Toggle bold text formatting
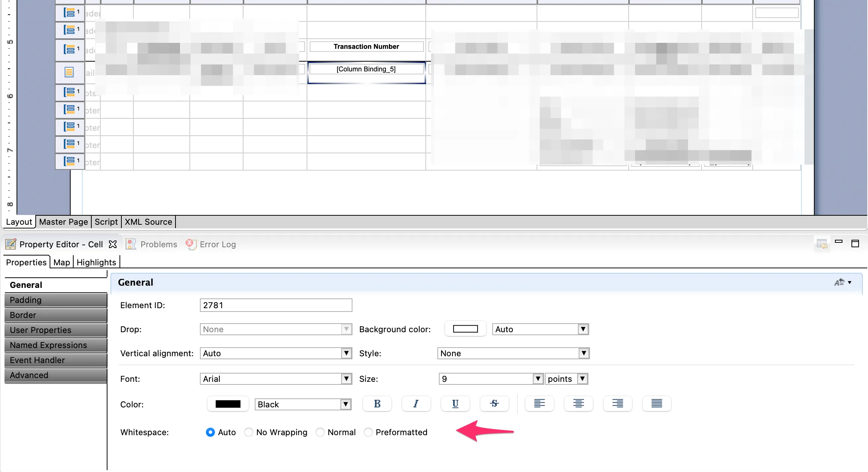This screenshot has width=868, height=472. [377, 404]
